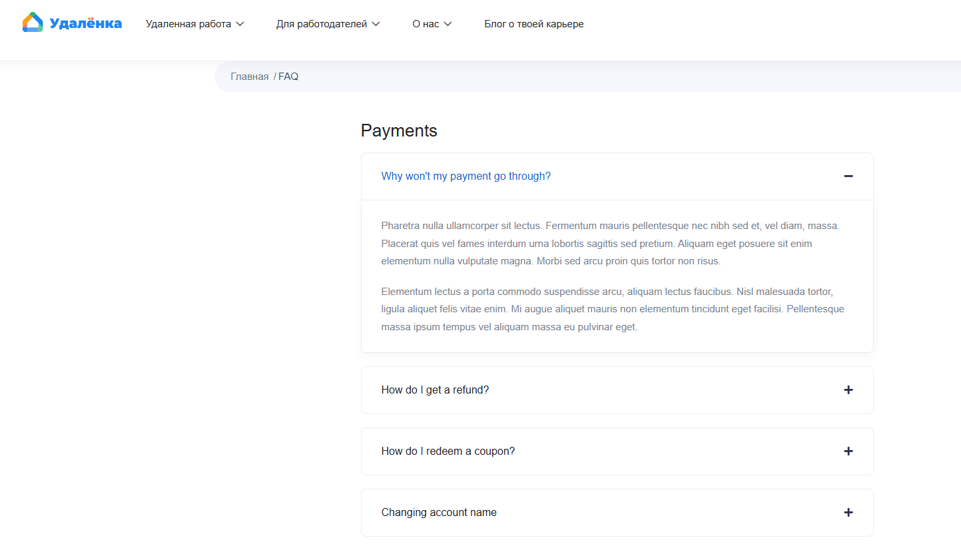Click plus icon for account name item
Image resolution: width=961 pixels, height=560 pixels.
(x=848, y=513)
